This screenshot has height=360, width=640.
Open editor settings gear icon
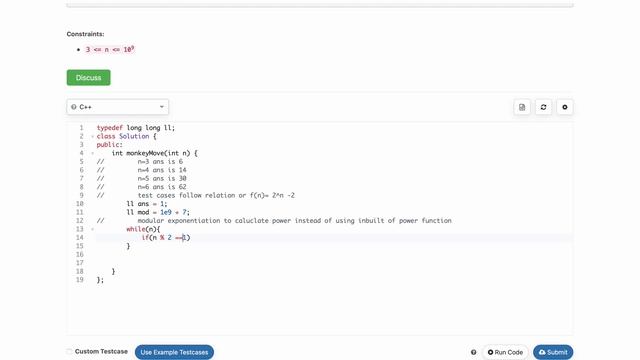565,107
